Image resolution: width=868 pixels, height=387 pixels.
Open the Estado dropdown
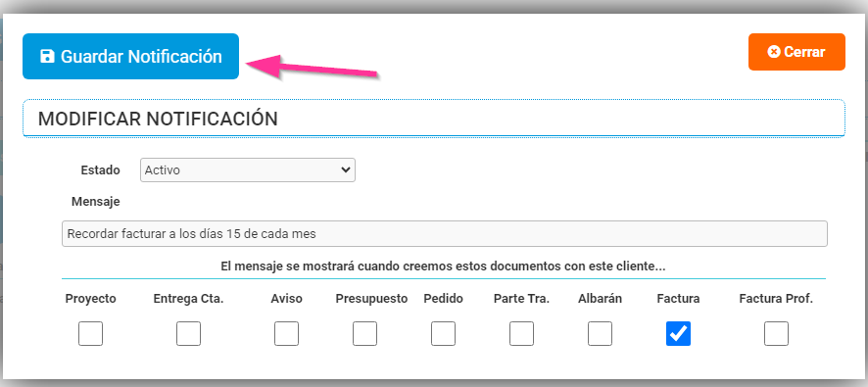(248, 170)
